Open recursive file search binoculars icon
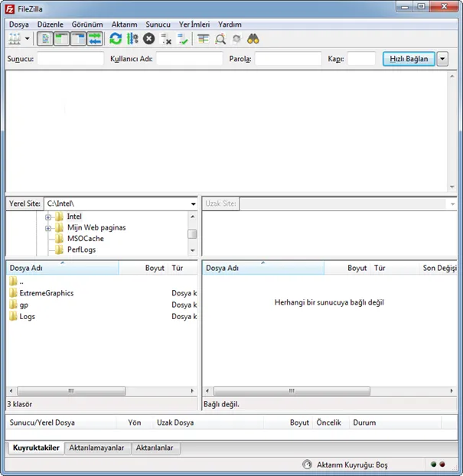Image resolution: width=463 pixels, height=476 pixels. click(253, 39)
